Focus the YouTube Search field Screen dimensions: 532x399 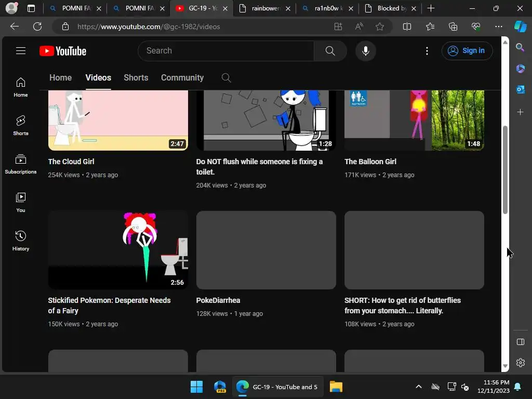pos(226,51)
